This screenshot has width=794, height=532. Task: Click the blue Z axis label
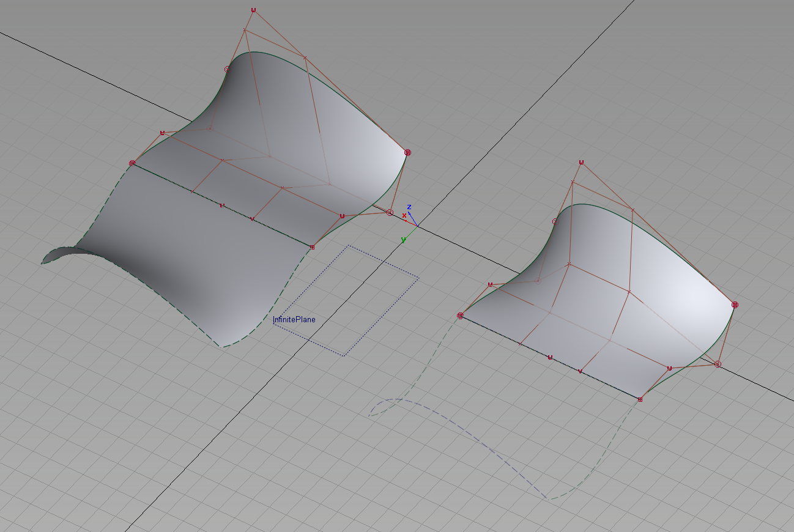coord(409,207)
